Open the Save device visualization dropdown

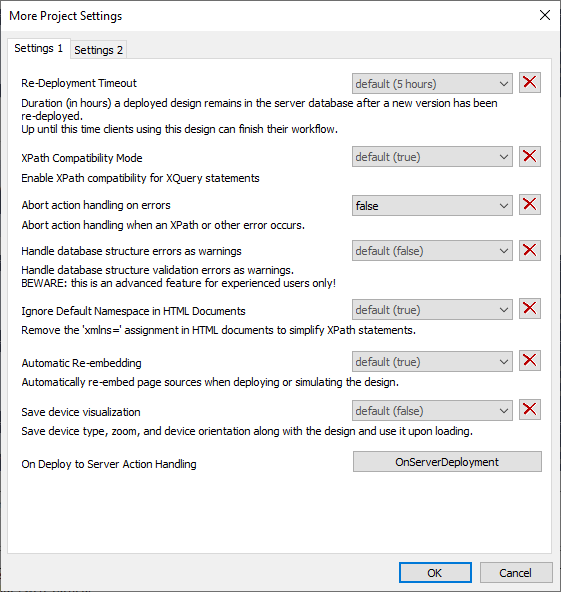(432, 410)
